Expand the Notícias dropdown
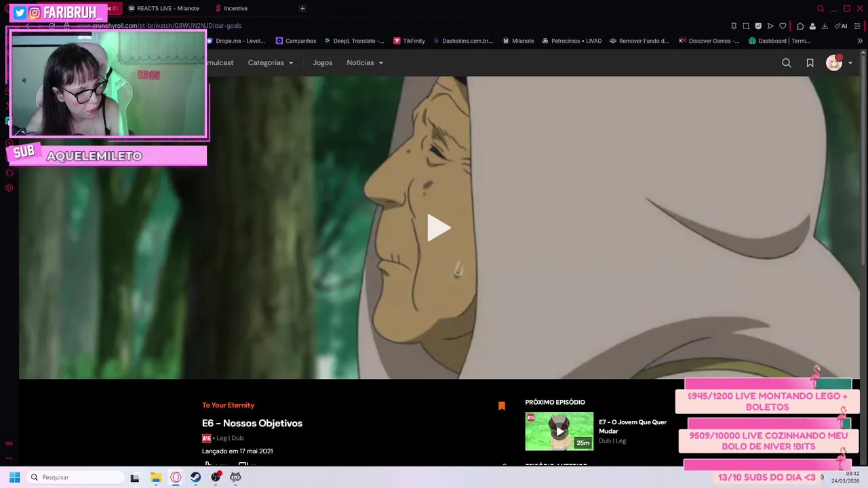Viewport: 868px width, 488px height. pyautogui.click(x=365, y=63)
